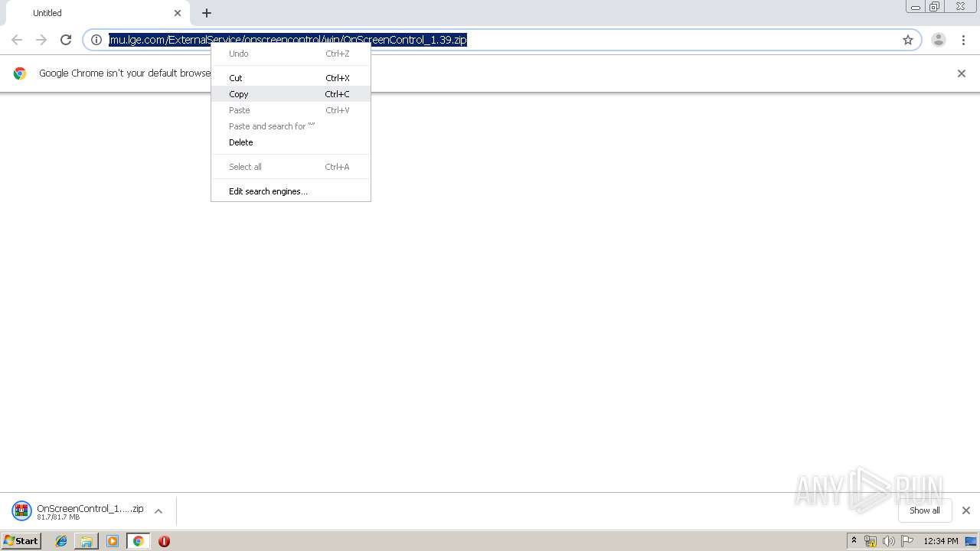The height and width of the screenshot is (551, 980).
Task: Choose Delete from the context menu
Action: coord(291,142)
